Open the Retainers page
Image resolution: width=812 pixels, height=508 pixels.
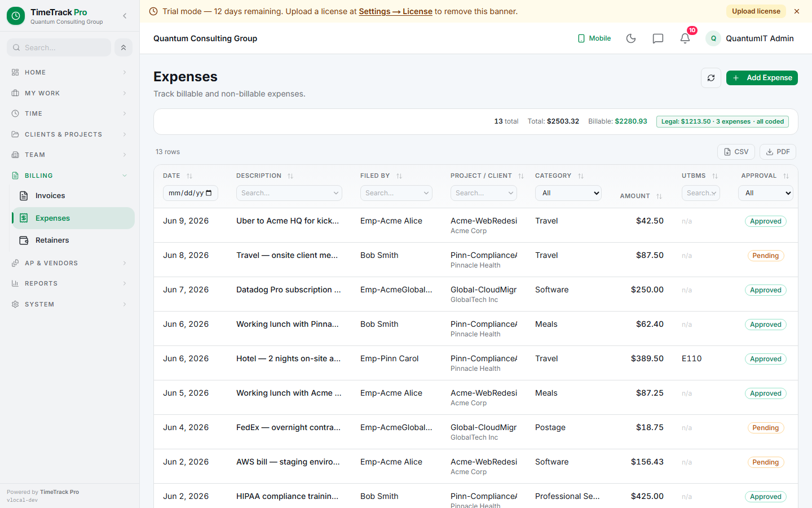pyautogui.click(x=73, y=240)
